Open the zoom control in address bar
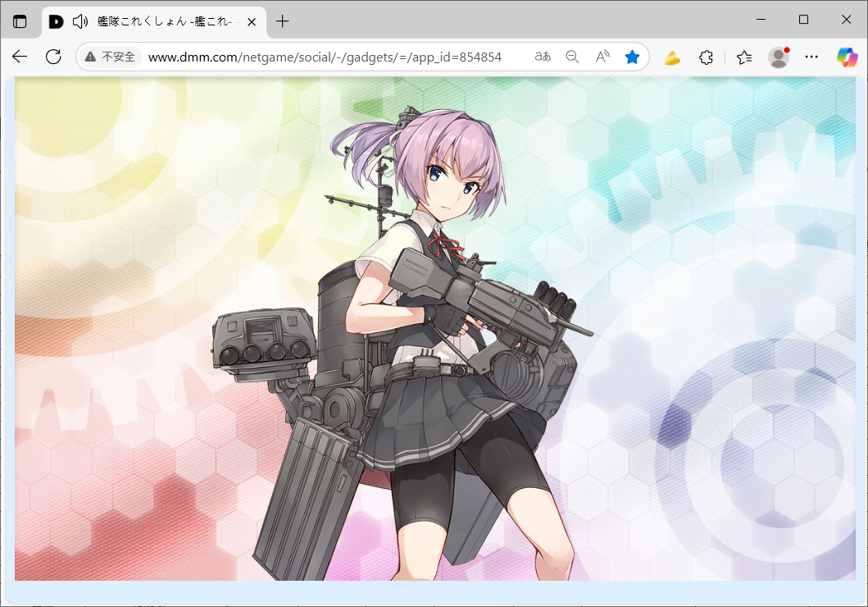 tap(572, 57)
